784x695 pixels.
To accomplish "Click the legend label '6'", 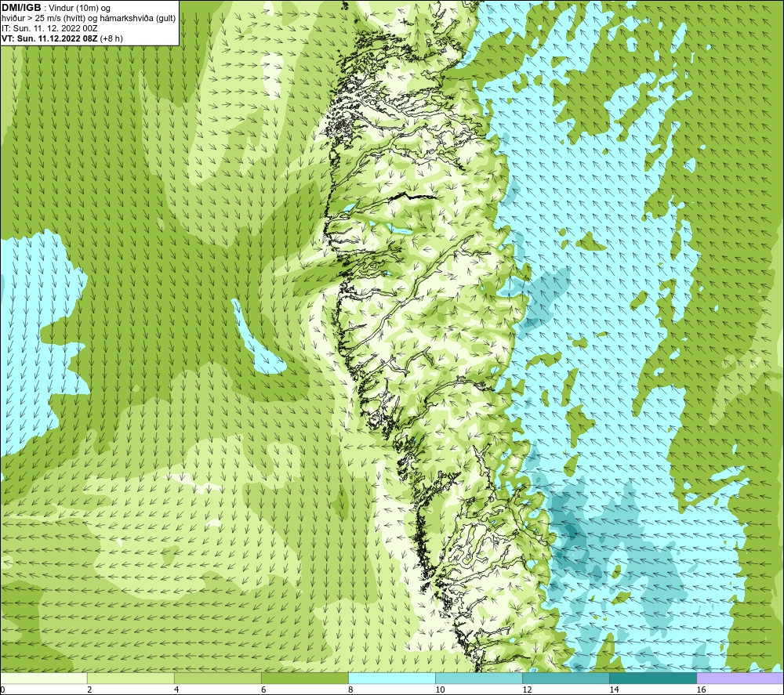I will pyautogui.click(x=263, y=690).
